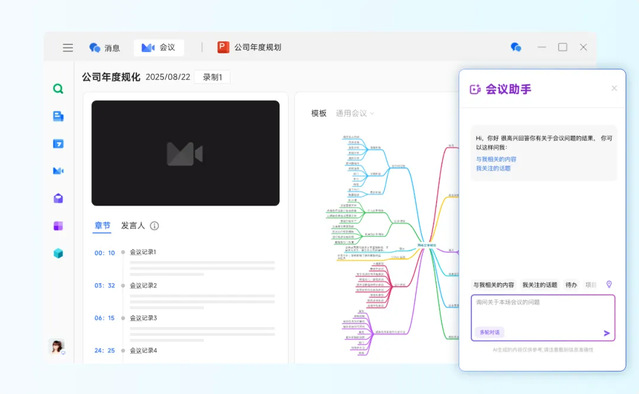Image resolution: width=639 pixels, height=394 pixels.
Task: Open the hamburger menu icon
Action: [68, 48]
